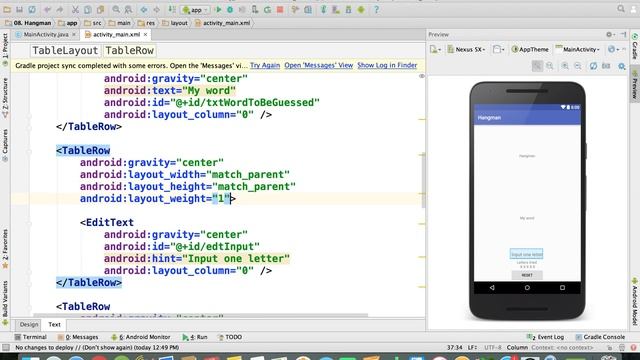Close the MainActivity.java tab
The image size is (640, 360).
click(74, 35)
